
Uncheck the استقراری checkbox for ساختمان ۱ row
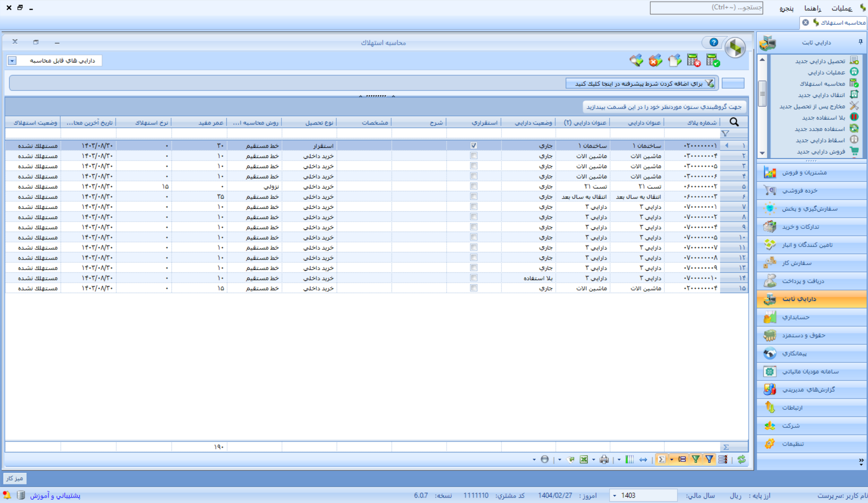coord(473,146)
